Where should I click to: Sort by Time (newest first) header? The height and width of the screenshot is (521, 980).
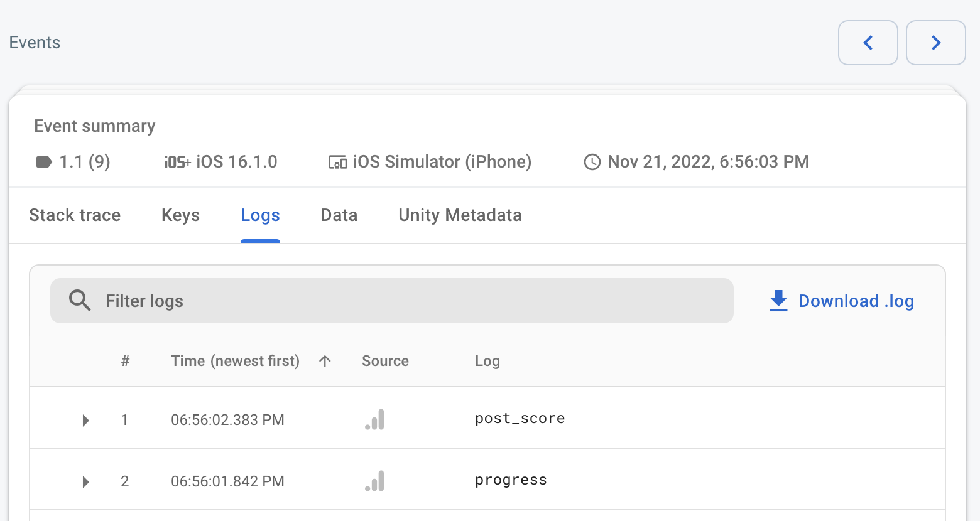pyautogui.click(x=235, y=361)
